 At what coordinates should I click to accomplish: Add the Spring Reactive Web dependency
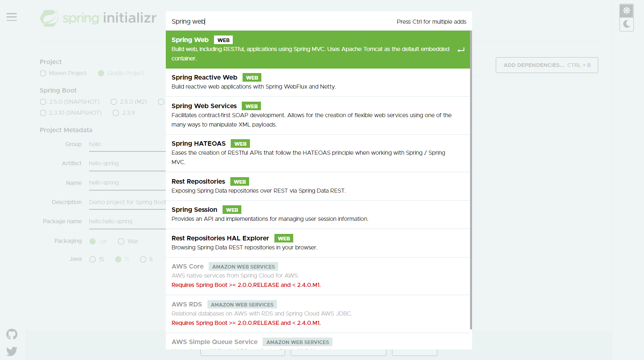tap(318, 82)
